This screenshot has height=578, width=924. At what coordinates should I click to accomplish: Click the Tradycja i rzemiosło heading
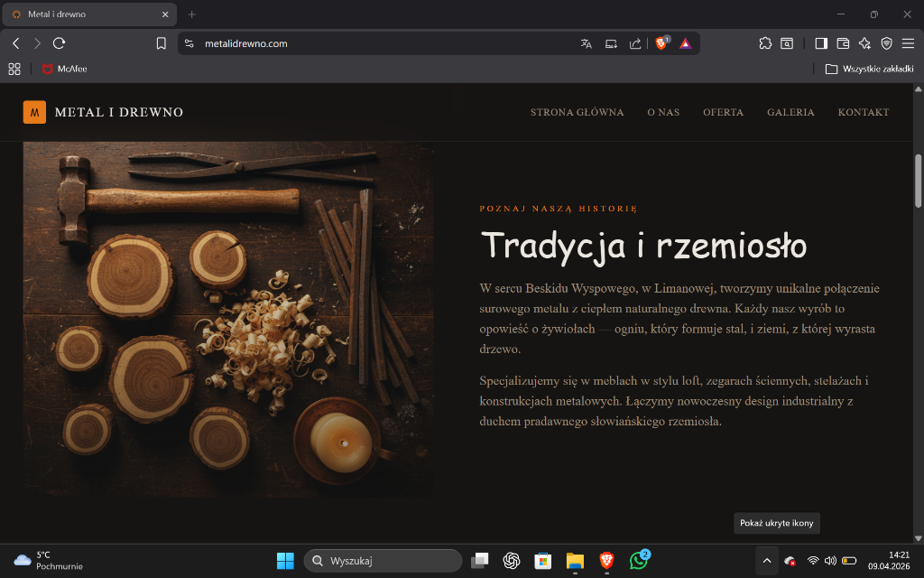643,246
